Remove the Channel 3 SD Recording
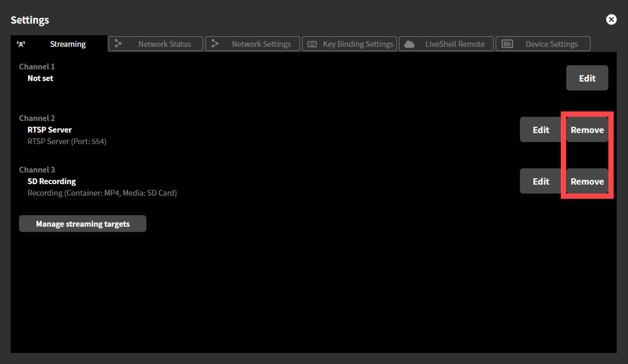628x364 pixels. pos(587,181)
